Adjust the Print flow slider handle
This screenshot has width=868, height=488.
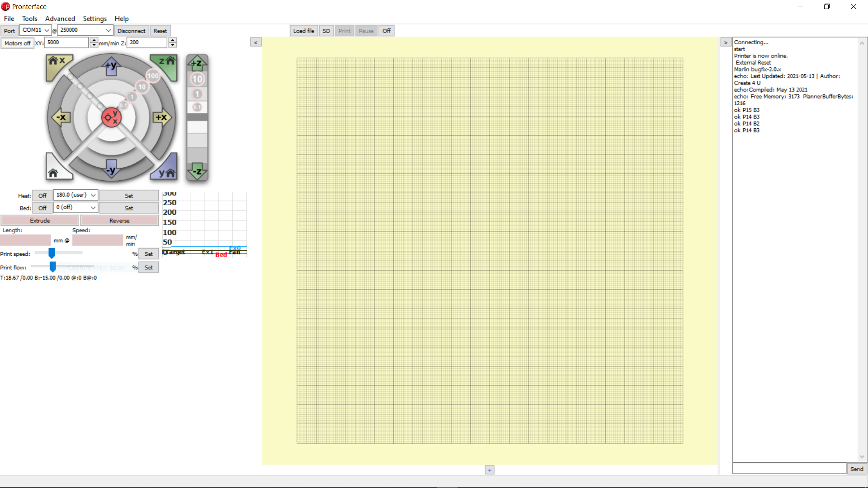click(52, 267)
